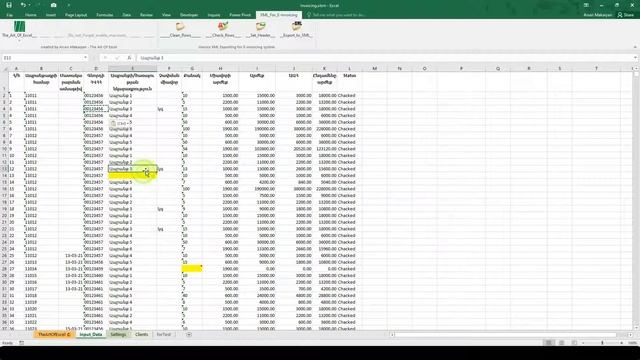Click the macro record icon in status bar
The height and width of the screenshot is (360, 640).
click(x=22, y=343)
